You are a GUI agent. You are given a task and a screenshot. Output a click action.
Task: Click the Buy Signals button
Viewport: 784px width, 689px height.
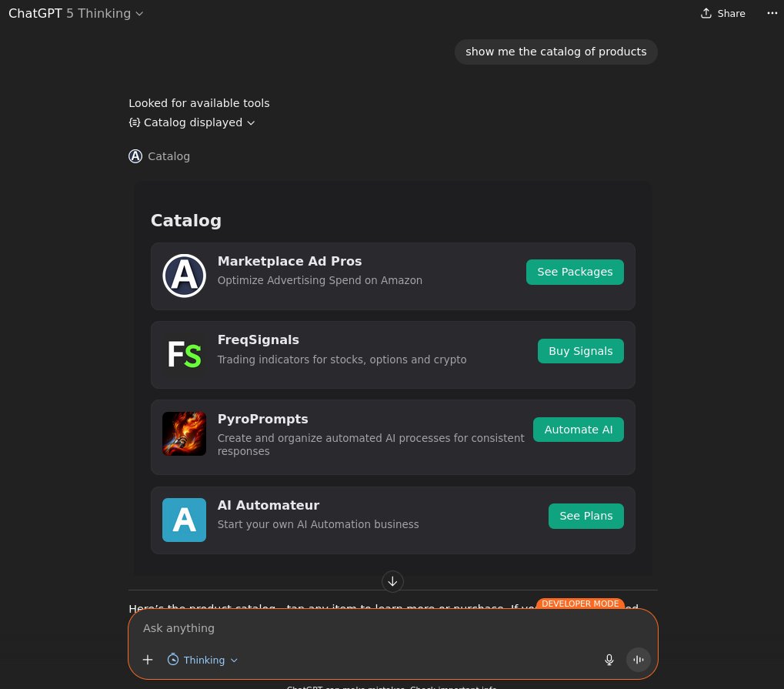581,351
